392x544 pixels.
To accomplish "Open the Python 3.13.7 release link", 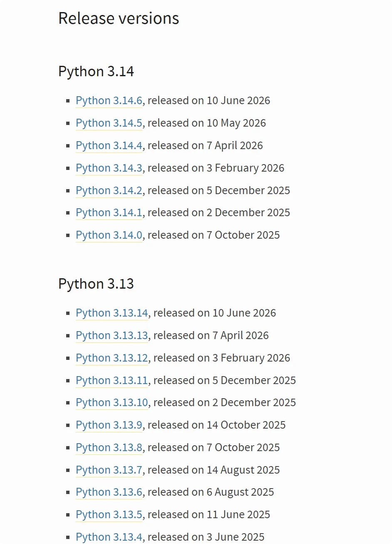I will pyautogui.click(x=109, y=470).
